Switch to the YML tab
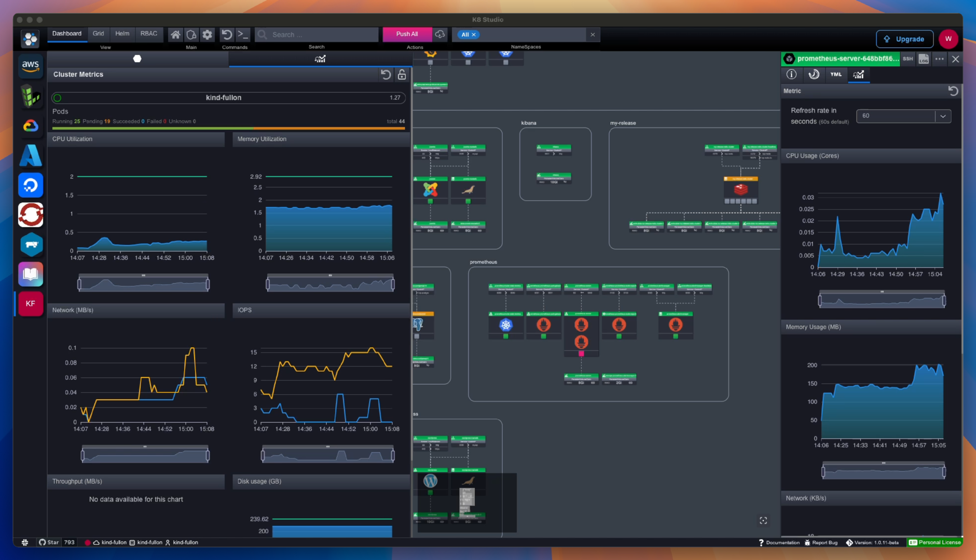The image size is (976, 560). click(x=836, y=74)
